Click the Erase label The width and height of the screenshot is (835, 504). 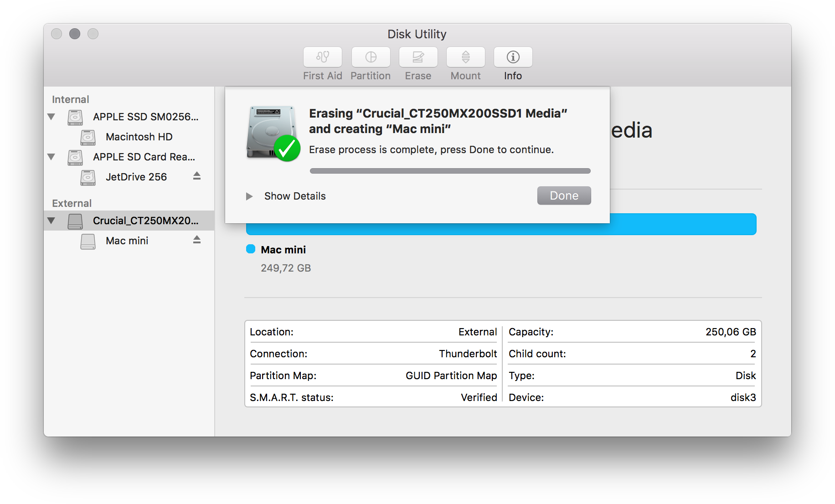click(418, 76)
